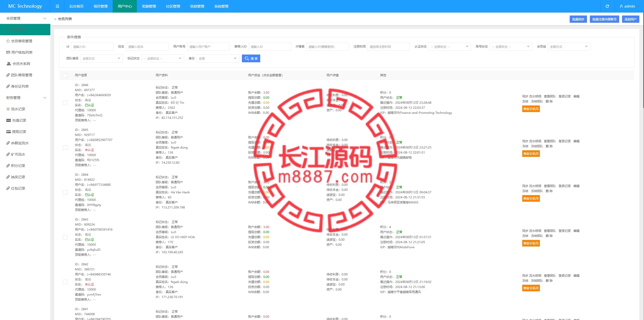The image size is (644, 320).
Task: Click the 会员等级管理 star icon
Action: [8, 41]
